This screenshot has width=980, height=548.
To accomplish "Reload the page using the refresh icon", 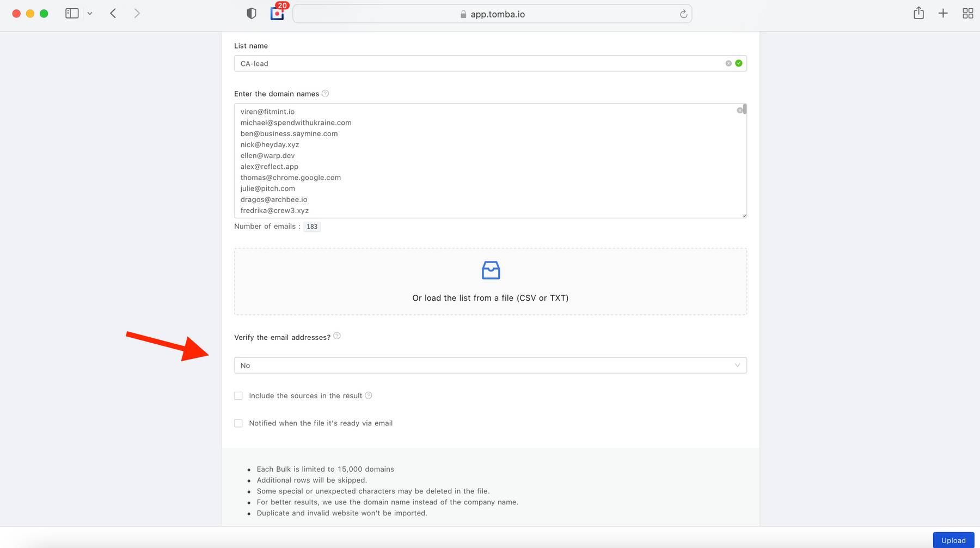I will click(x=683, y=14).
